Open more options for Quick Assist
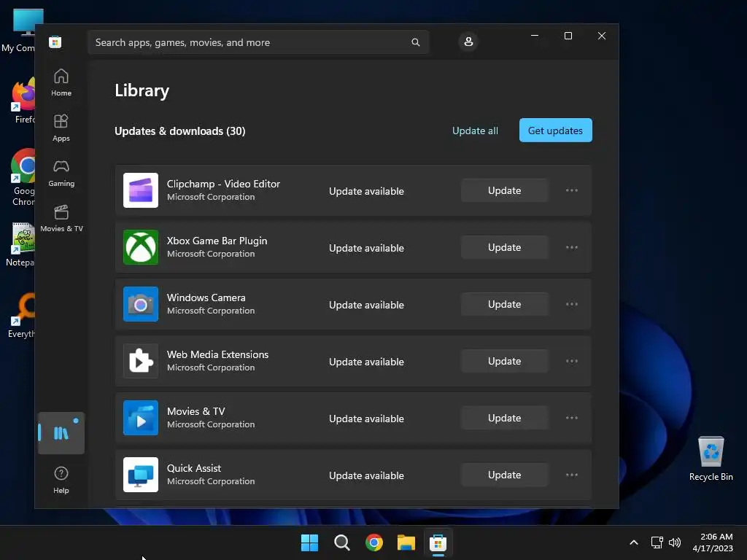 pyautogui.click(x=572, y=475)
